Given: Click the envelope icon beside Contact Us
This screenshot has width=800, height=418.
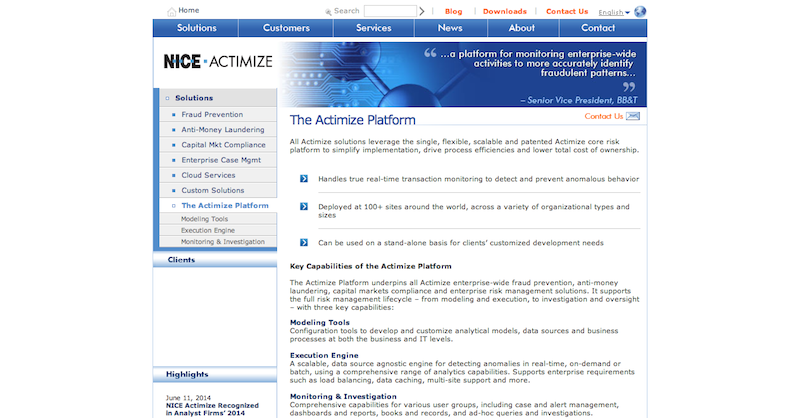Looking at the screenshot, I should (633, 116).
